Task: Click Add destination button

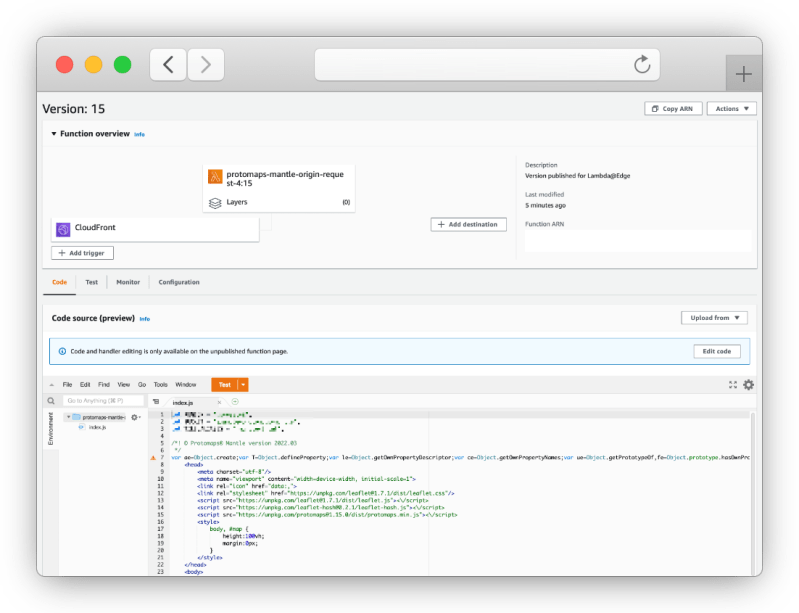Action: coord(468,225)
